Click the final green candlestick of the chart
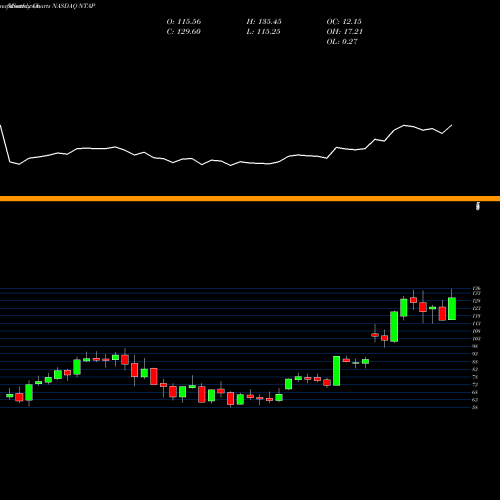Screen dimensions: 500x500 point(452,309)
